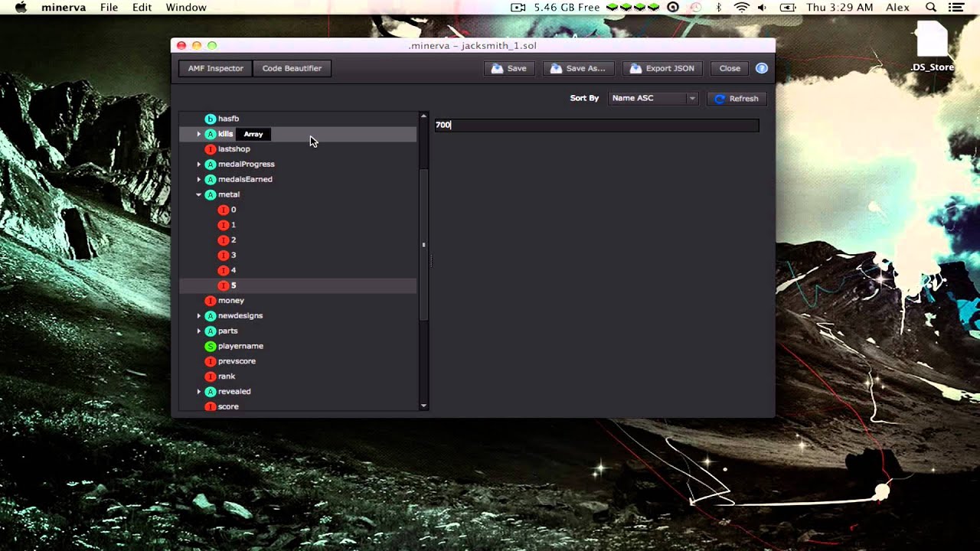Screen dimensions: 980x551
Task: Open the Window menu
Action: (x=186, y=7)
